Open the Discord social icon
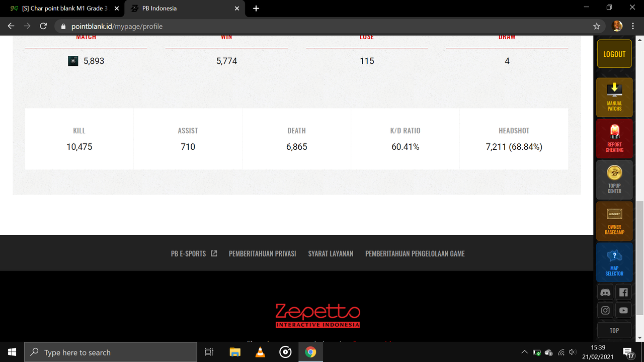Viewport: 644px width, 362px height. click(605, 293)
